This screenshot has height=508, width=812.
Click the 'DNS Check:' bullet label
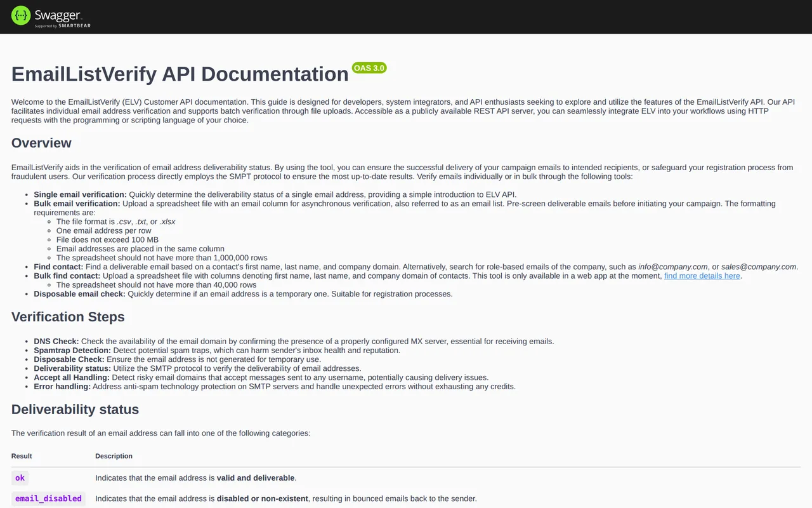(56, 342)
